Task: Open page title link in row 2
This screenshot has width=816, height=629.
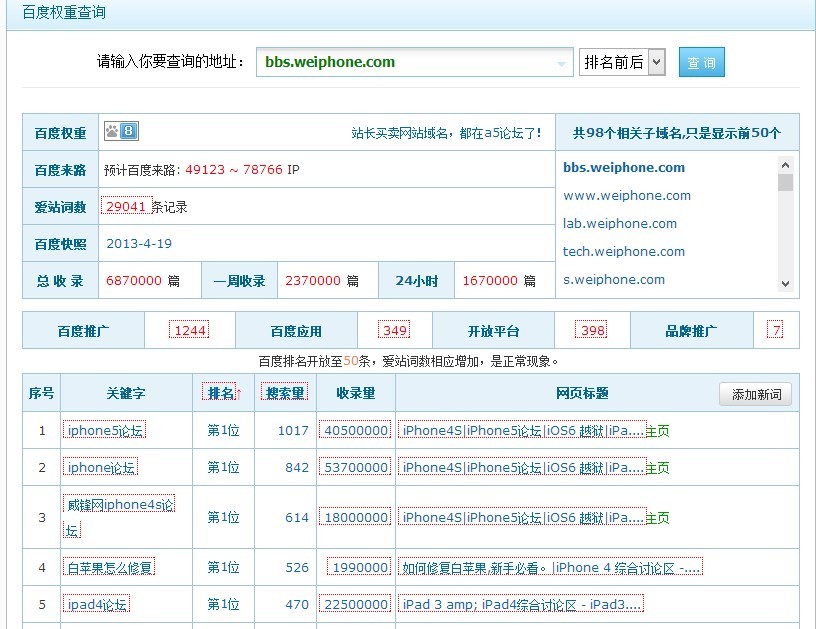Action: coord(522,467)
